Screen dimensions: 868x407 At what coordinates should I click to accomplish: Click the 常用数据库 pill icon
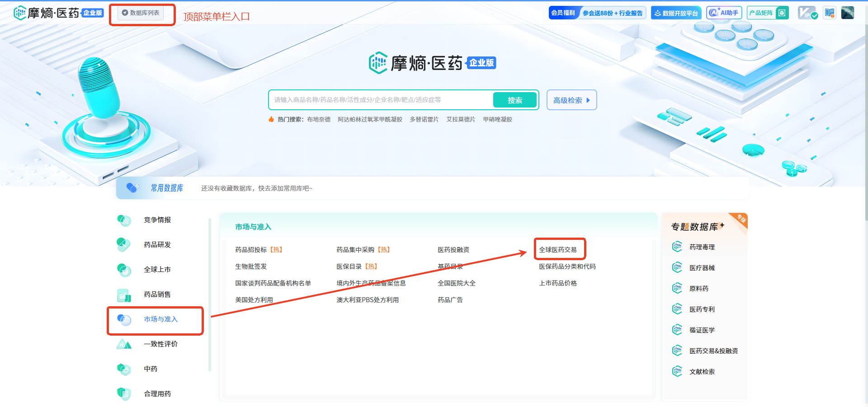point(133,187)
